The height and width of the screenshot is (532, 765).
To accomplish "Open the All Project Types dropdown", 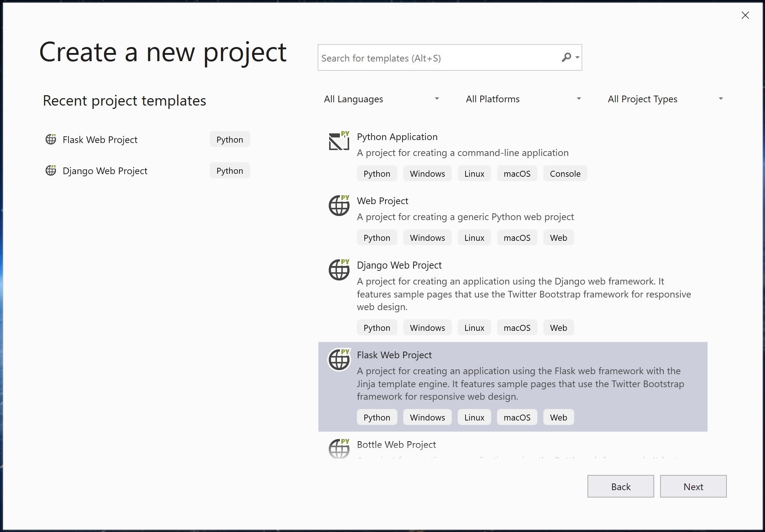I will pyautogui.click(x=665, y=99).
